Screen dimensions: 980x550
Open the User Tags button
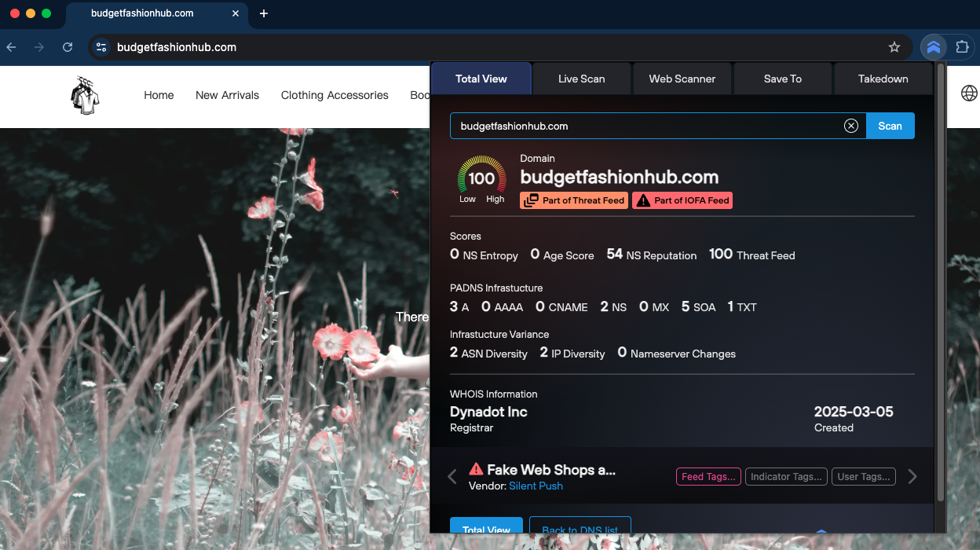click(x=864, y=476)
